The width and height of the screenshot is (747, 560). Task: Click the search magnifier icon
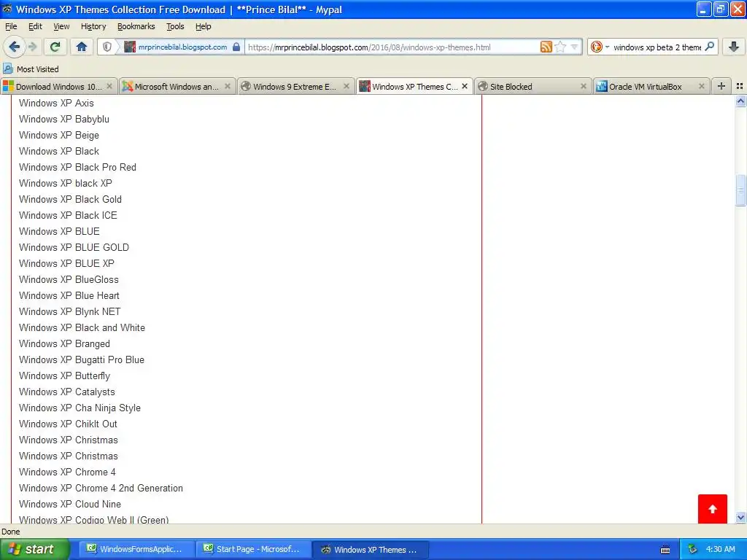click(x=709, y=47)
